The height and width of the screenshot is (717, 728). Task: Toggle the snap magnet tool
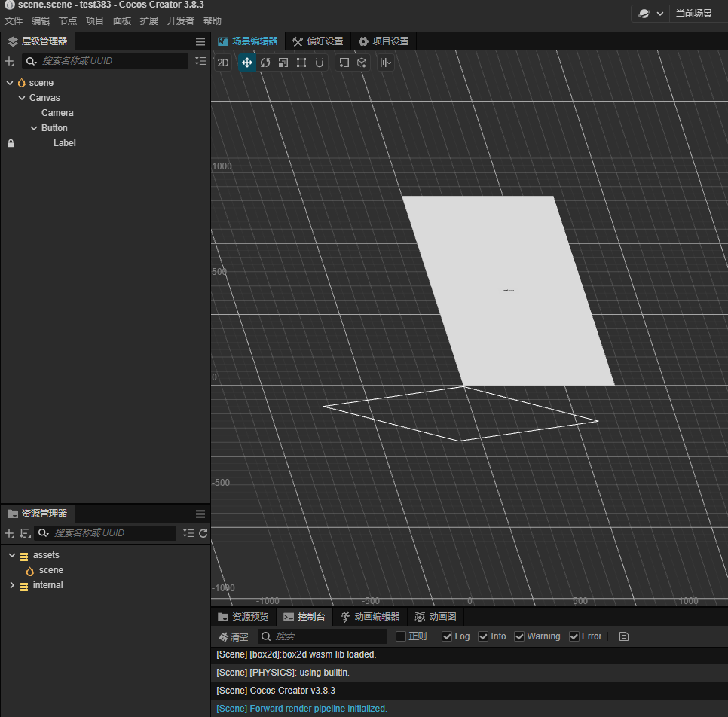coord(320,63)
